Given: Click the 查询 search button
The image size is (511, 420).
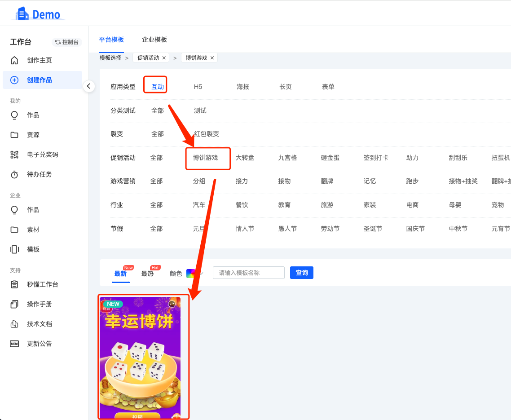Looking at the screenshot, I should [x=301, y=273].
